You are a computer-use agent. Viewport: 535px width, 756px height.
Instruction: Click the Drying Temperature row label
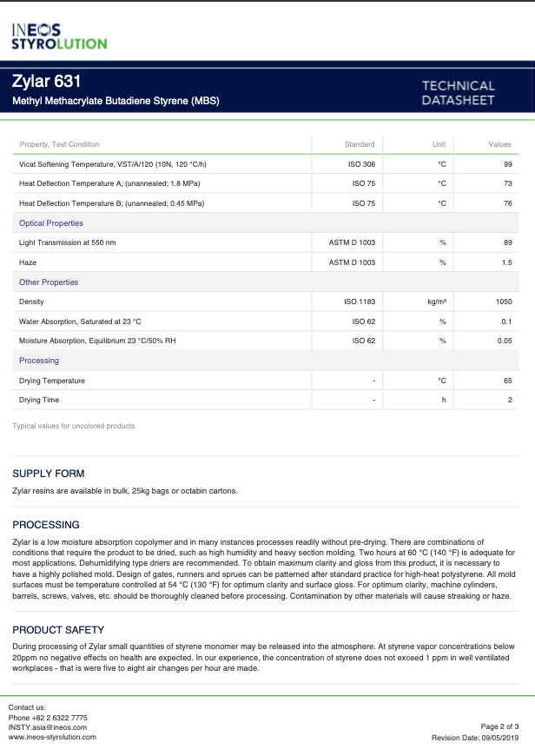[52, 381]
